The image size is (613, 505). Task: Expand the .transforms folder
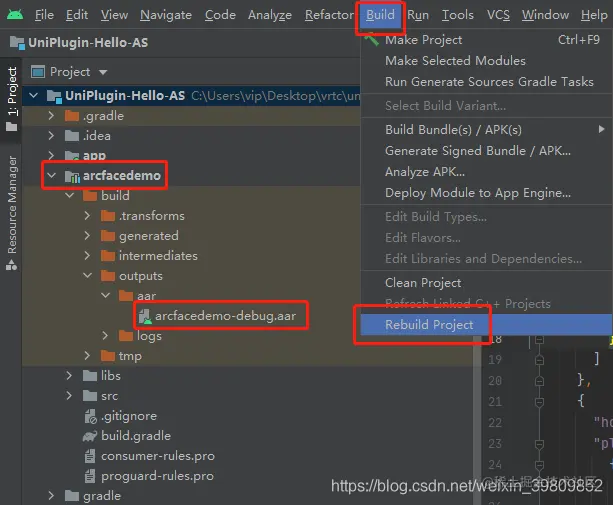coord(87,216)
